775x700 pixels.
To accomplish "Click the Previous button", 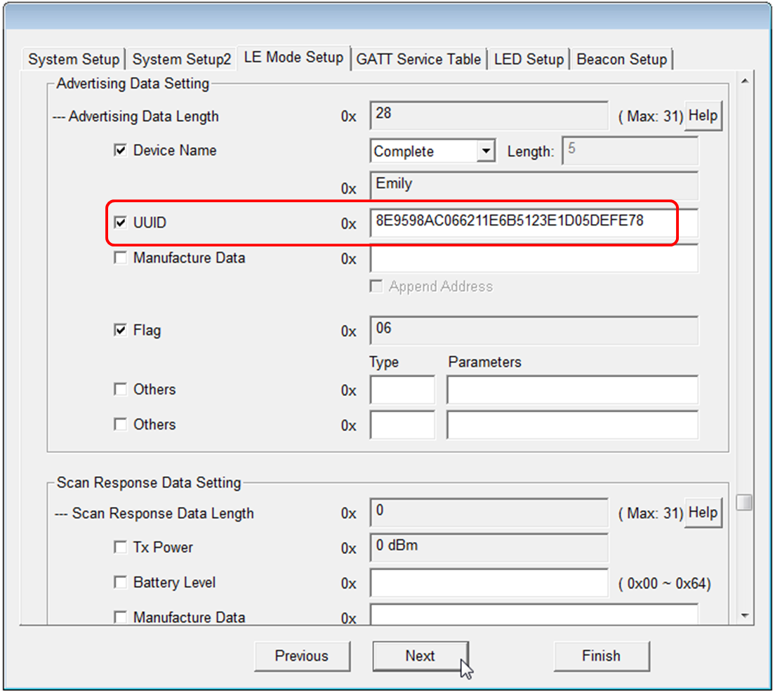I will click(x=301, y=656).
